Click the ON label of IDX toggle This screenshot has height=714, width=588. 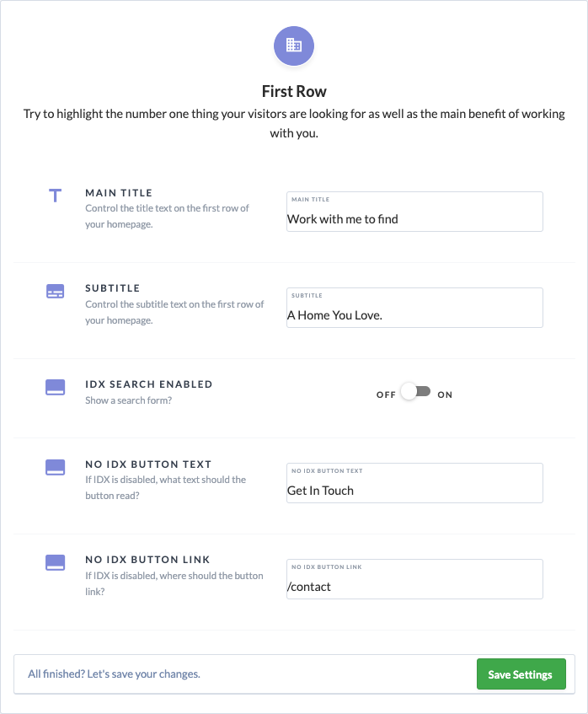tap(445, 395)
